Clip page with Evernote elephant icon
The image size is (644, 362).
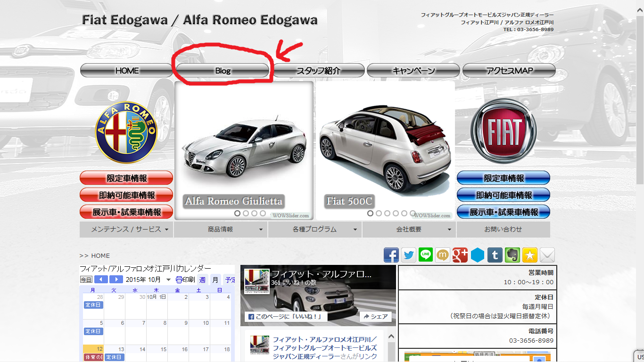pos(512,255)
